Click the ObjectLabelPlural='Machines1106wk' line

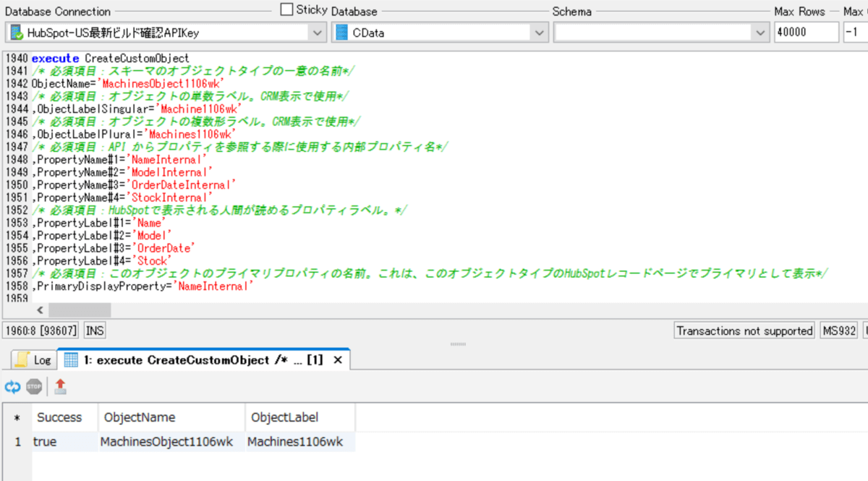pos(134,134)
